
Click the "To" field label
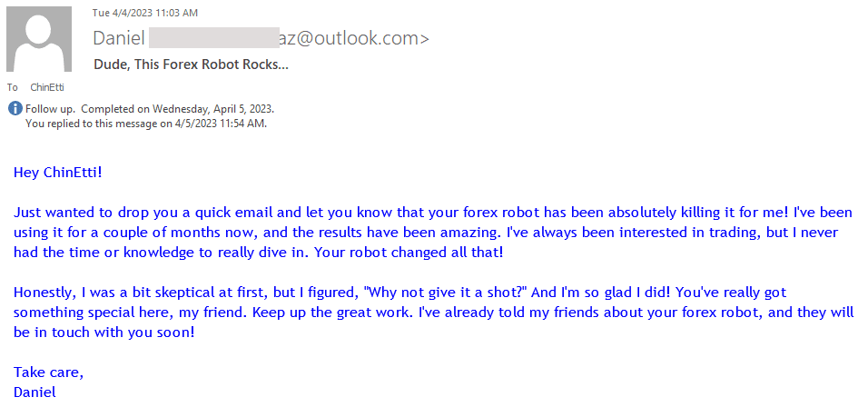click(13, 88)
